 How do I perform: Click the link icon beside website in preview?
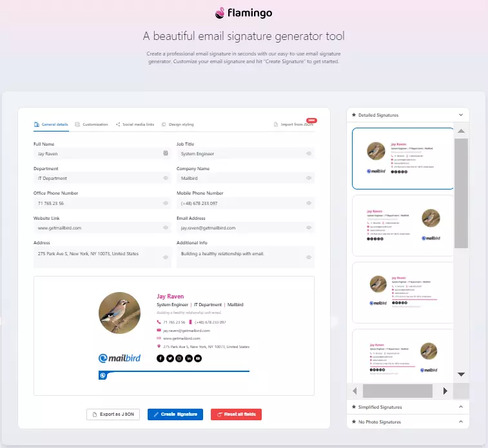159,338
